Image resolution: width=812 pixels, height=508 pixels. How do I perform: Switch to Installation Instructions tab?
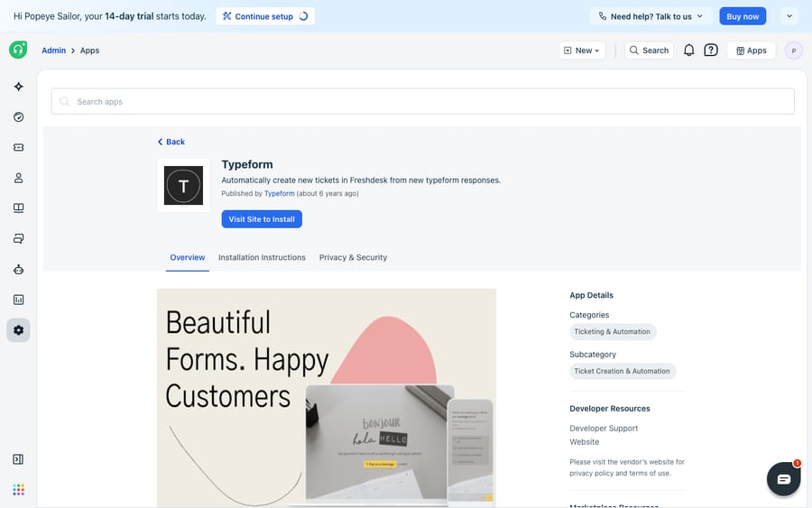pyautogui.click(x=262, y=257)
